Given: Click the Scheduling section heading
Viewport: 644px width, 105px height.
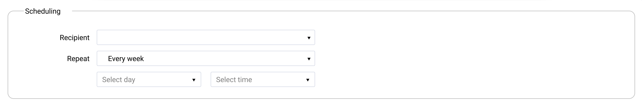Looking at the screenshot, I should pyautogui.click(x=43, y=11).
